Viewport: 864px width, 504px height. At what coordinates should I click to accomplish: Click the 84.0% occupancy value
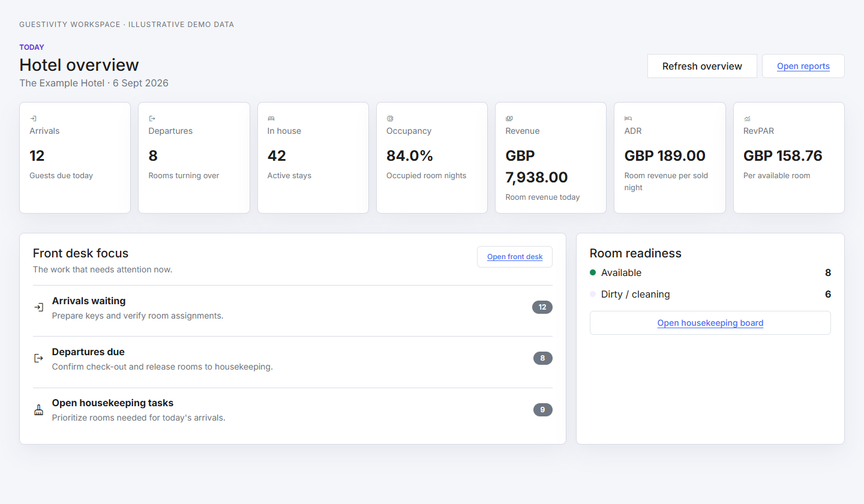(x=410, y=156)
